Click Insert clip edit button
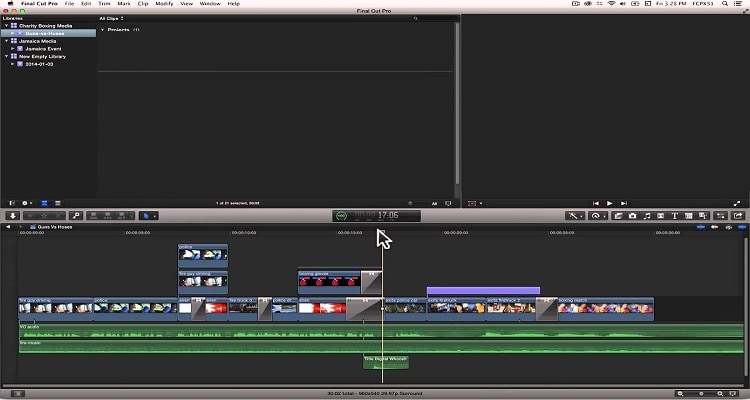The height and width of the screenshot is (400, 750). (x=108, y=216)
